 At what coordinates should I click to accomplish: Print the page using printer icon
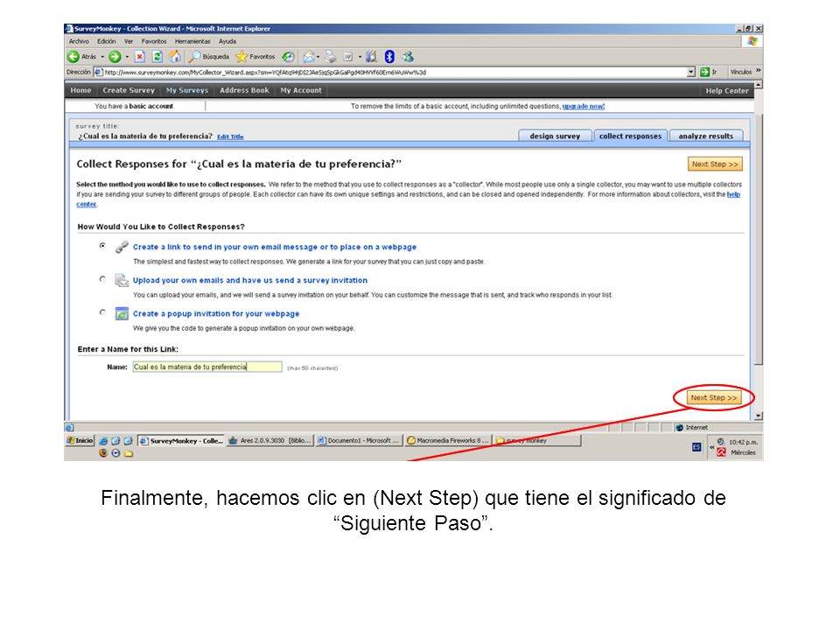click(330, 57)
